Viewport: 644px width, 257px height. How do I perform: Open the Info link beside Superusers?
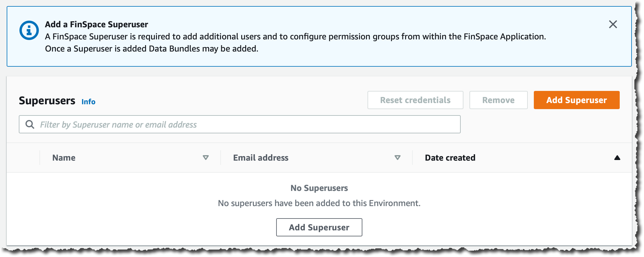point(88,102)
